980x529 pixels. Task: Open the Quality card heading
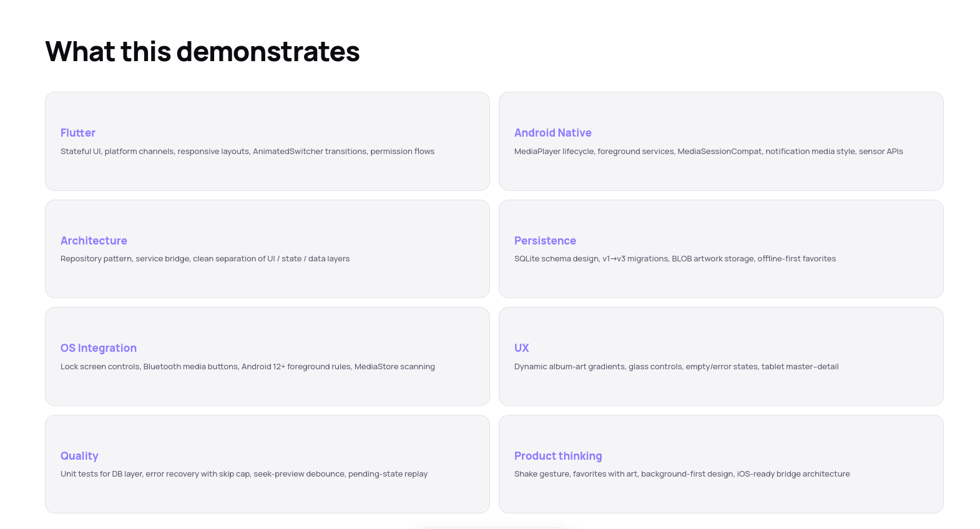79,456
